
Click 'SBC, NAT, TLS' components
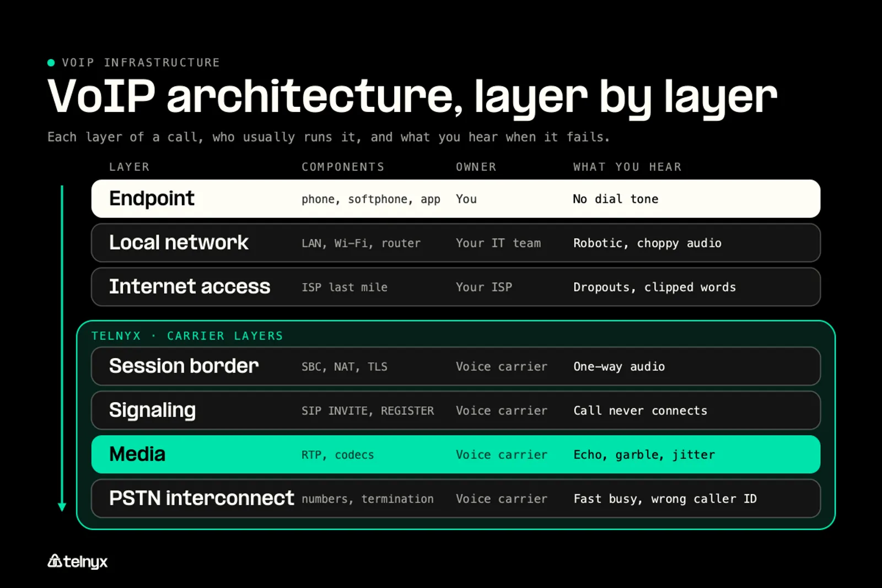tap(345, 366)
